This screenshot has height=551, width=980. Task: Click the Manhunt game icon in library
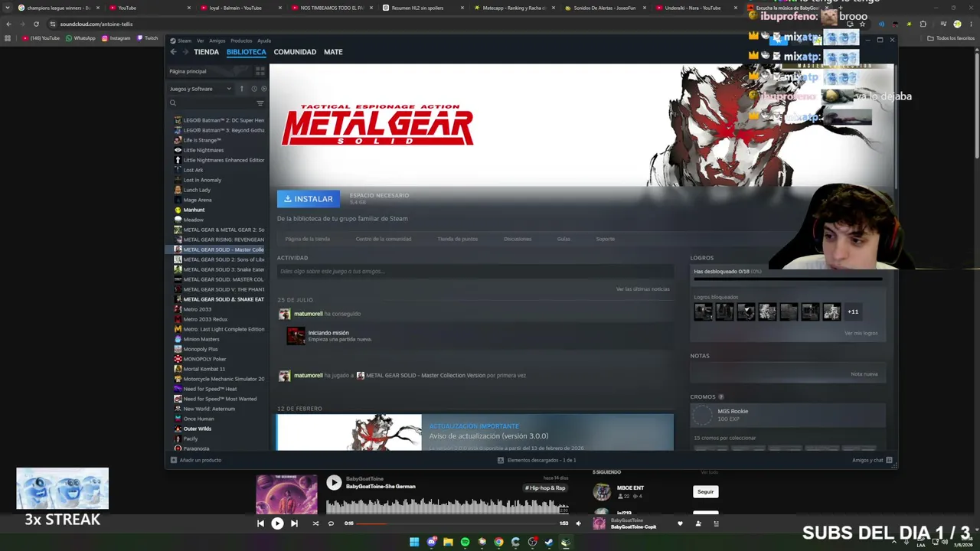tap(178, 210)
